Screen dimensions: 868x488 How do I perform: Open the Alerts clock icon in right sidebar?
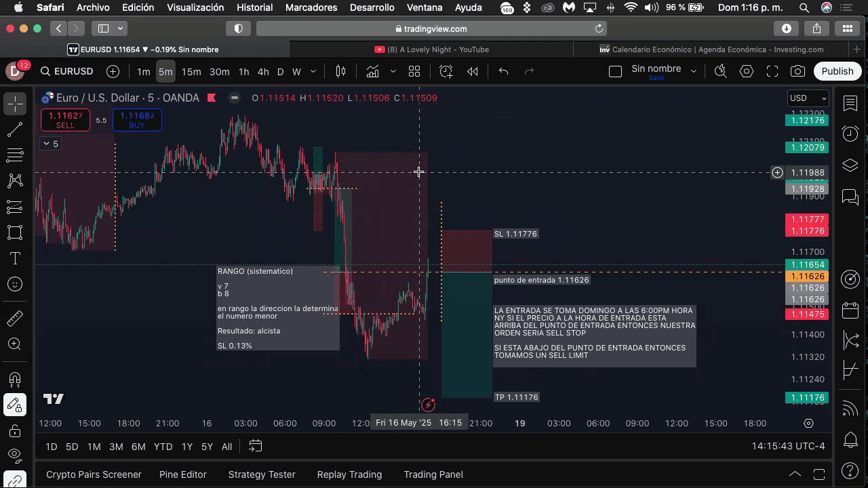point(850,134)
